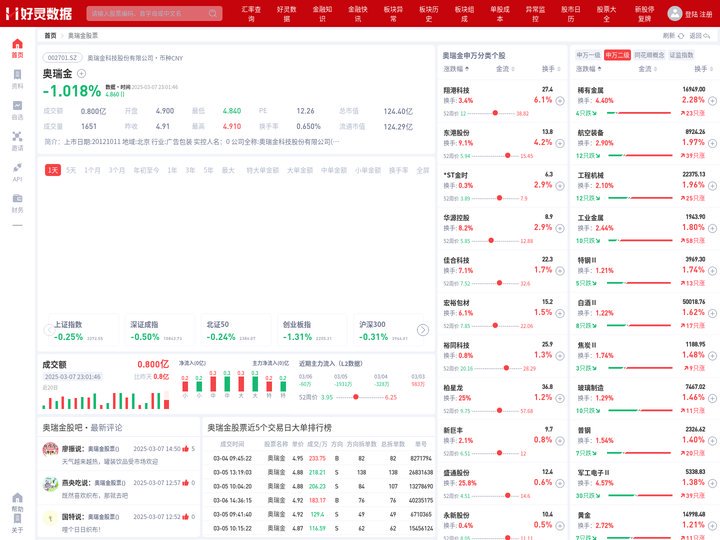Show previous market indices with left arrow

pos(49,330)
